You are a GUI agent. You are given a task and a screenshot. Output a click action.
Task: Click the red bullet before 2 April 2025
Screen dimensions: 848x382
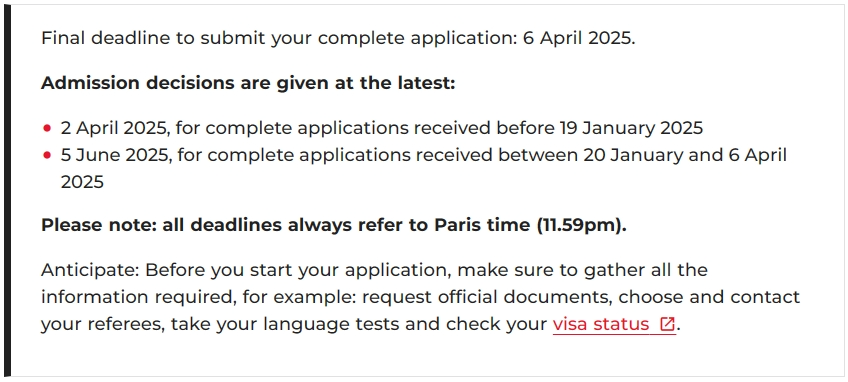[47, 128]
